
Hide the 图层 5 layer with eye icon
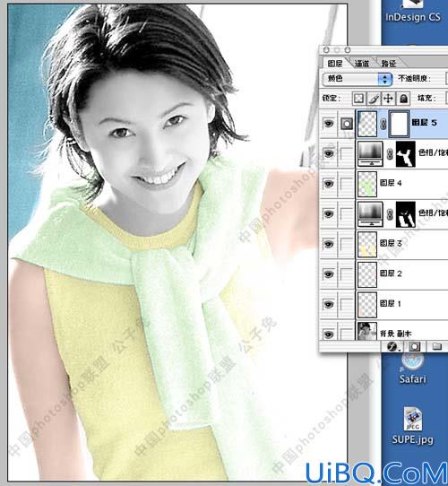pos(329,124)
